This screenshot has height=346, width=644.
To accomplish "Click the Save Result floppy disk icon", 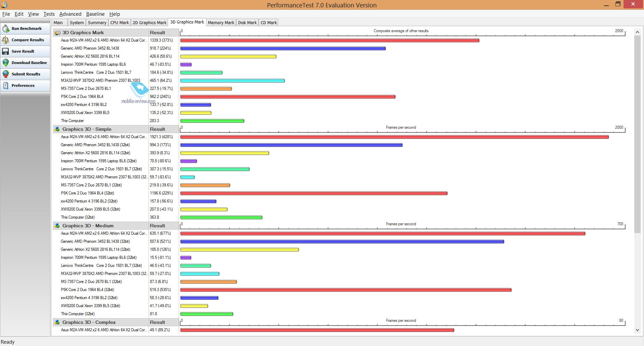I will (x=6, y=51).
